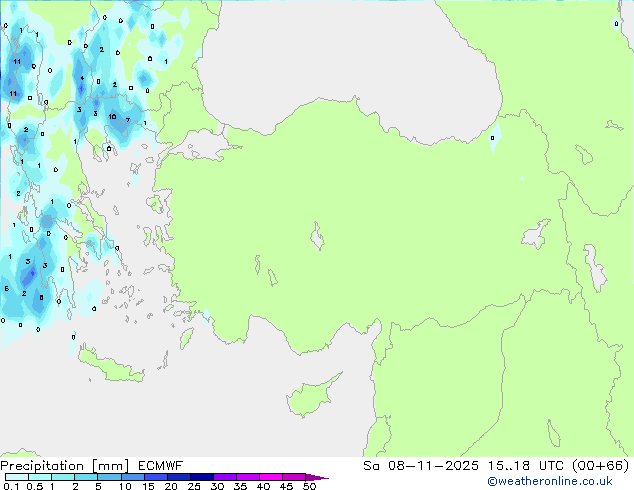
Task: Click the island of Crete on map
Action: tap(111, 366)
